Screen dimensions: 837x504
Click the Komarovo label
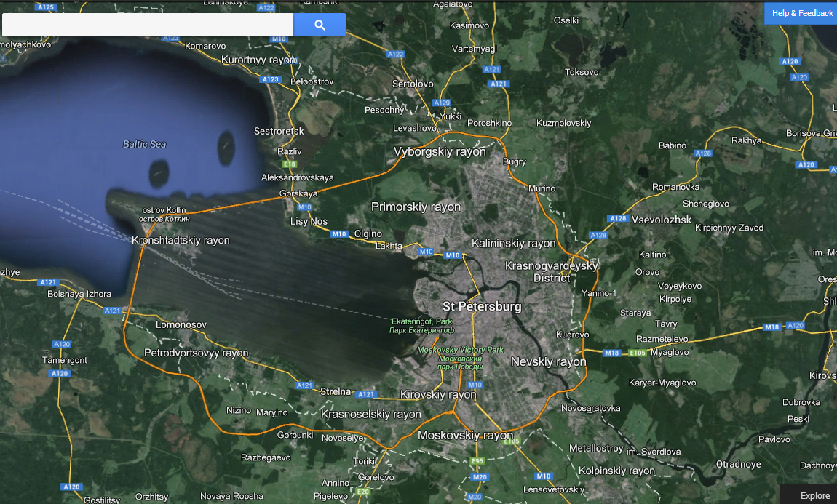(x=205, y=46)
